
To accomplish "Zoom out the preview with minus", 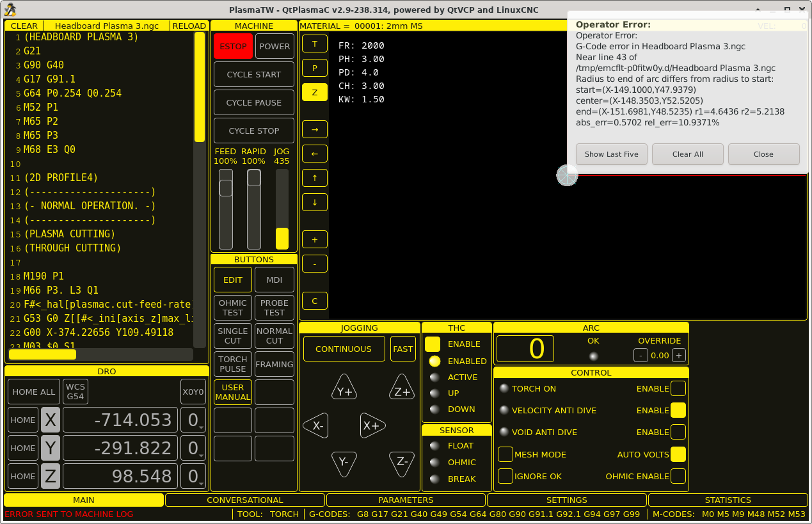I will [x=315, y=264].
